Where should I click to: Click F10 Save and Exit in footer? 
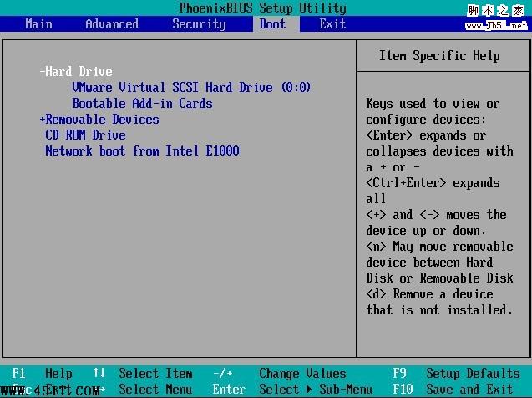(x=453, y=389)
